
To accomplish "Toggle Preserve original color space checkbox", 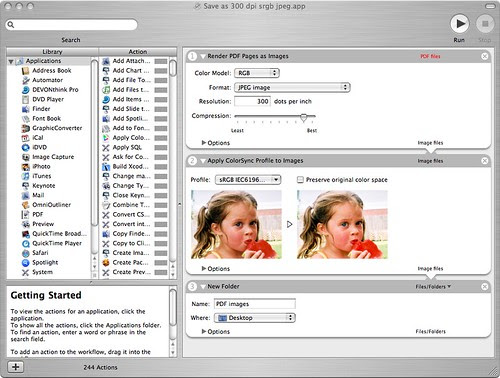I will point(300,180).
